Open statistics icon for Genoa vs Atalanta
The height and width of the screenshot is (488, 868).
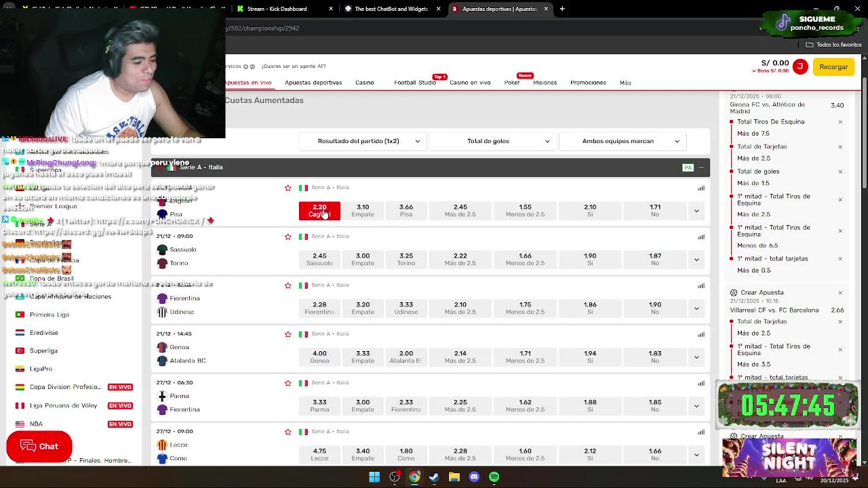tap(701, 334)
